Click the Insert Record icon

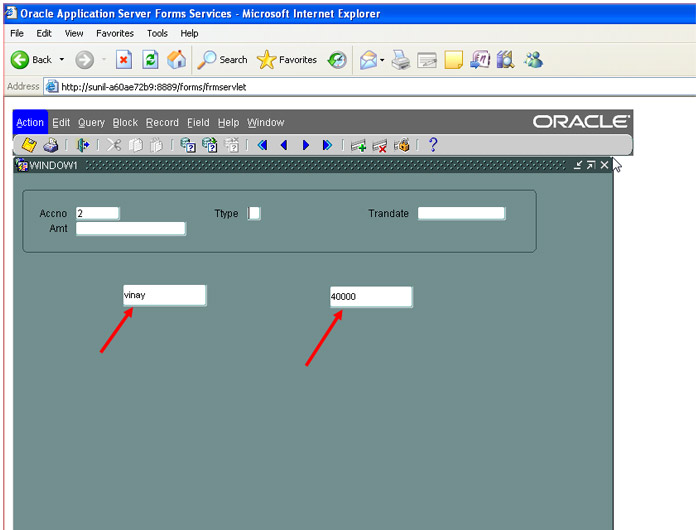point(358,146)
